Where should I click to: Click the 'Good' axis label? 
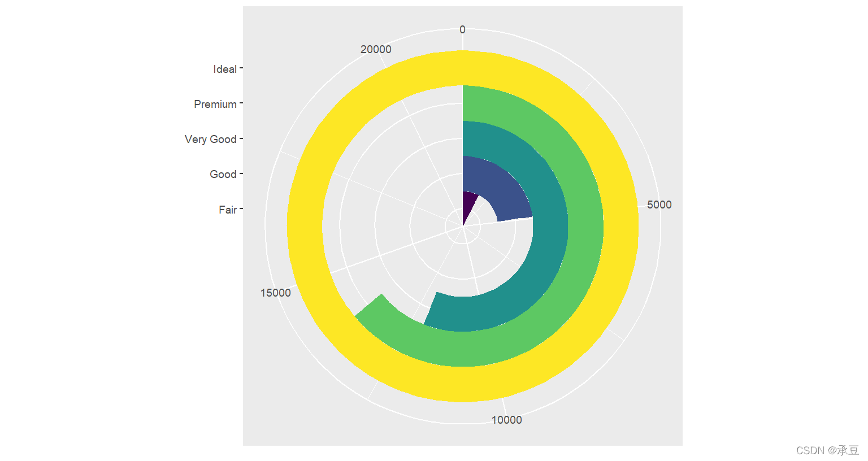tap(223, 174)
